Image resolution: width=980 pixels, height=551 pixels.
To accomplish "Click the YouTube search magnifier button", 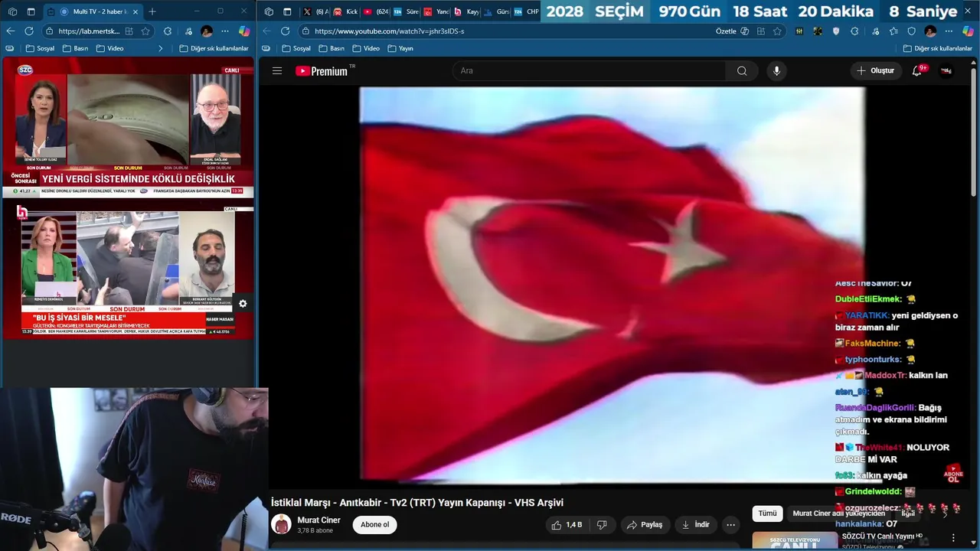I will 742,70.
